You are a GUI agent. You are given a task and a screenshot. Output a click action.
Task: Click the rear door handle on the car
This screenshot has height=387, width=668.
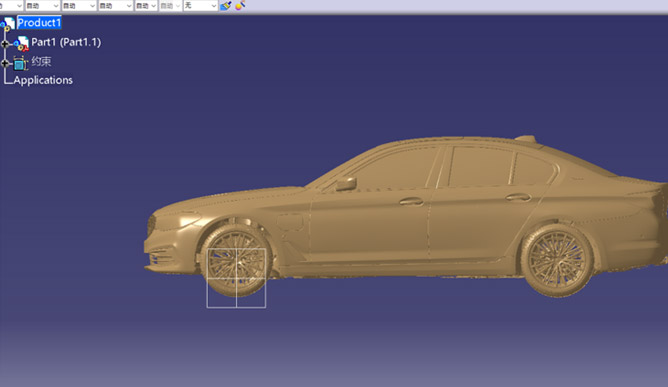(x=518, y=197)
